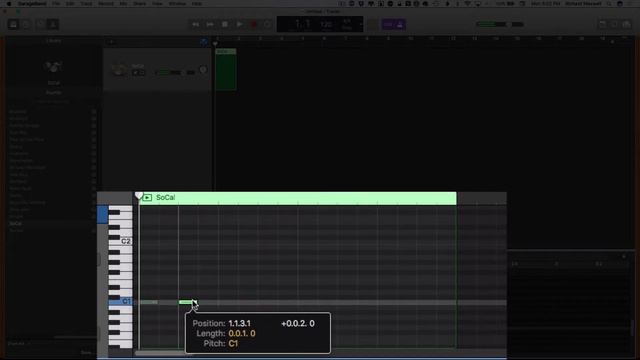Click the Fast Forward transport button

[x=210, y=24]
